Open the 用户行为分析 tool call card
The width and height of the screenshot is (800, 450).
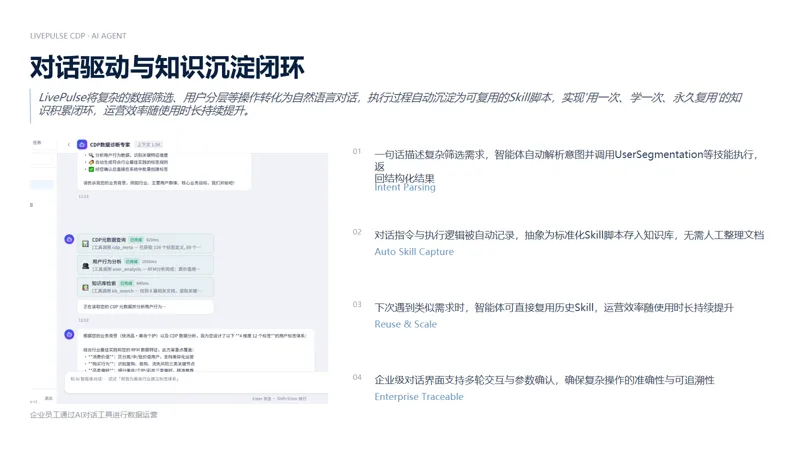click(145, 265)
